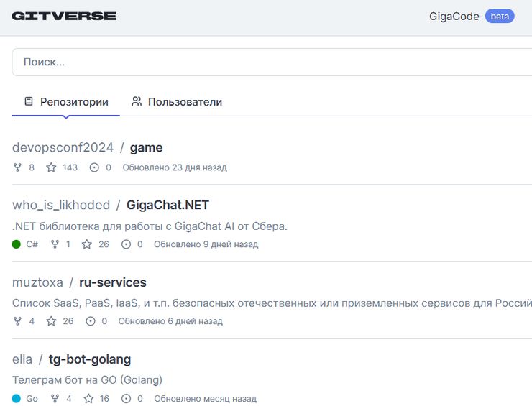Click the star count 143
Viewport: 532px width, 406px height.
click(70, 167)
